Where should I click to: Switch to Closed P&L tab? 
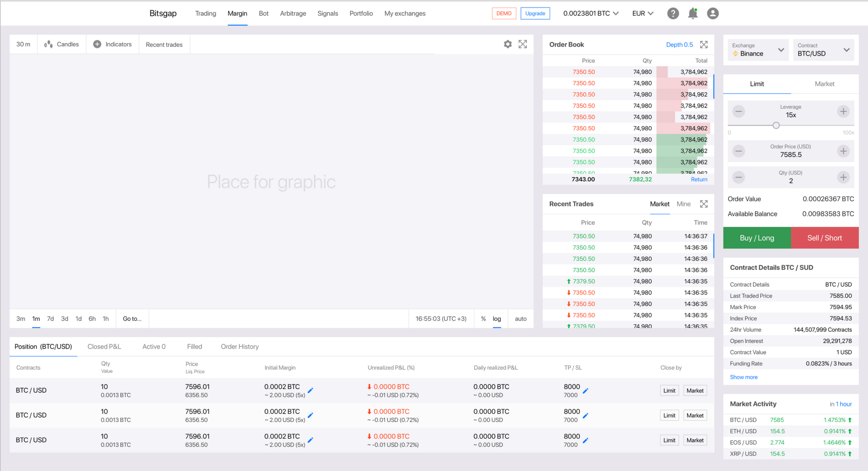tap(104, 347)
